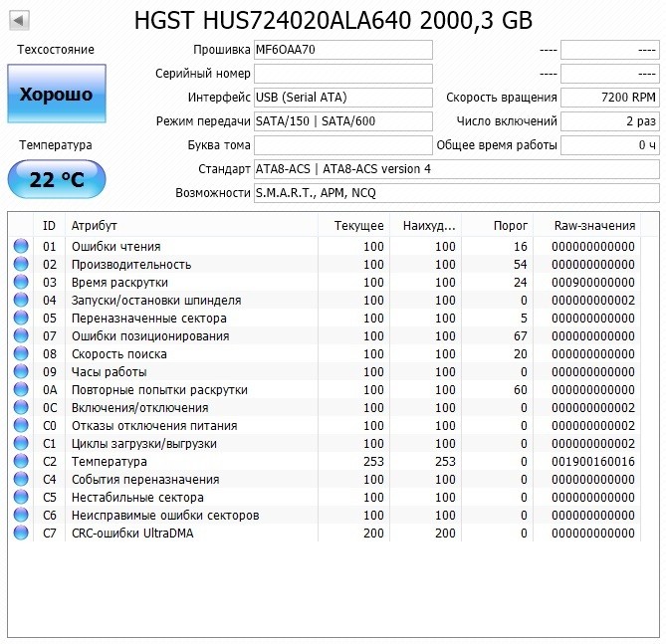Select the Неисправимые ошибки секторов attribute name
Screen dimensions: 666x644
(165, 516)
